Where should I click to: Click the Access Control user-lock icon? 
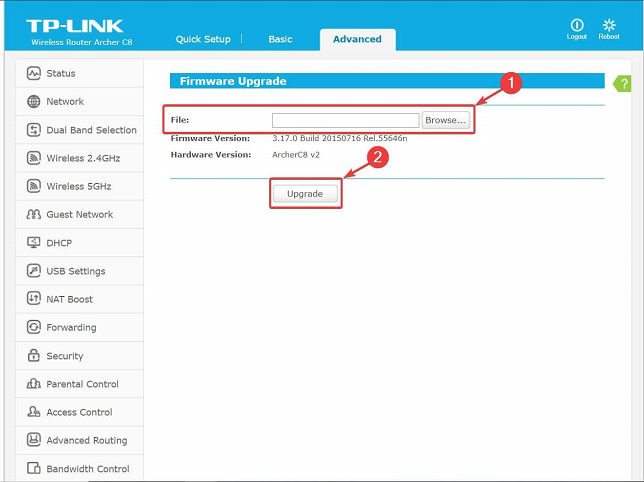coord(34,412)
